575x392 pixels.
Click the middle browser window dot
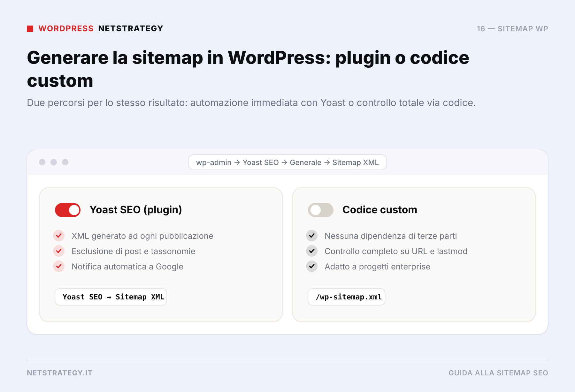tap(54, 162)
